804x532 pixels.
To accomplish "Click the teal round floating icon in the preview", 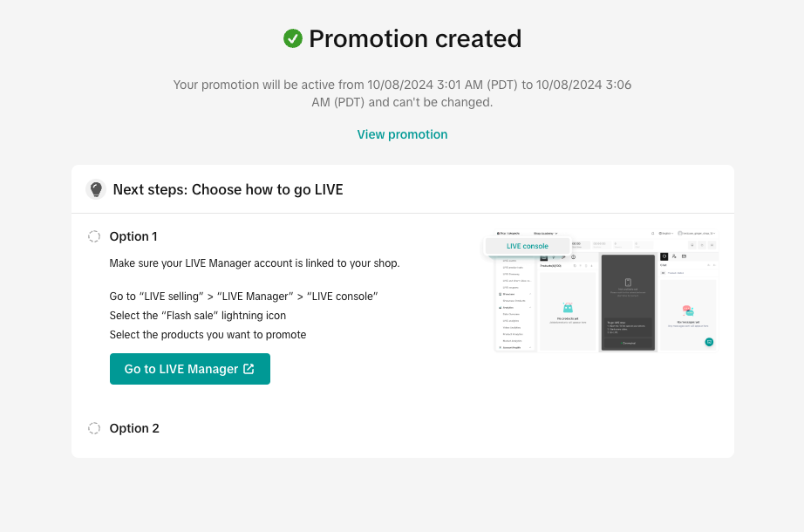I will pos(709,342).
